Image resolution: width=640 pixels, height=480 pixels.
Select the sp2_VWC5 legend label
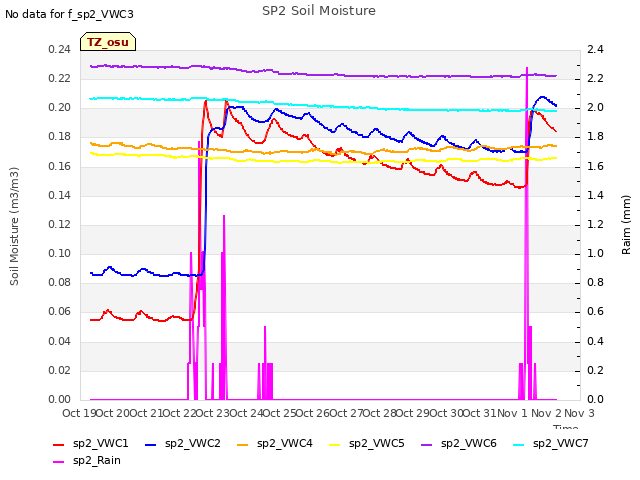376,444
